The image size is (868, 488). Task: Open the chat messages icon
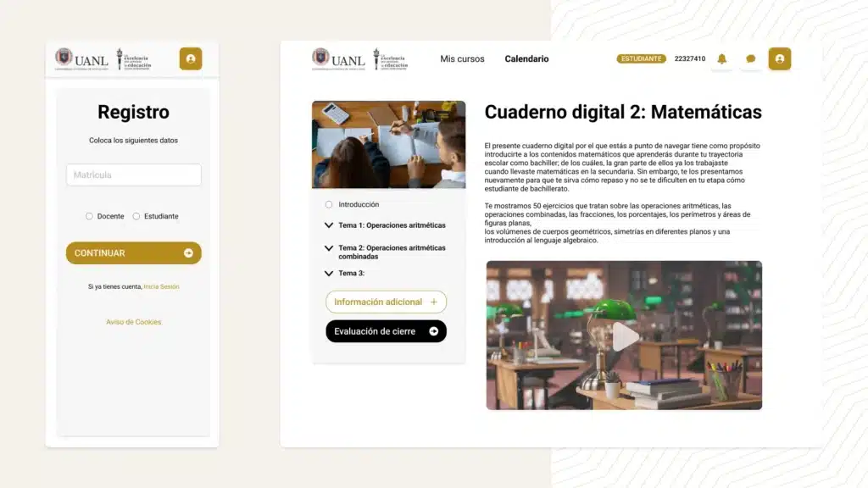click(750, 58)
